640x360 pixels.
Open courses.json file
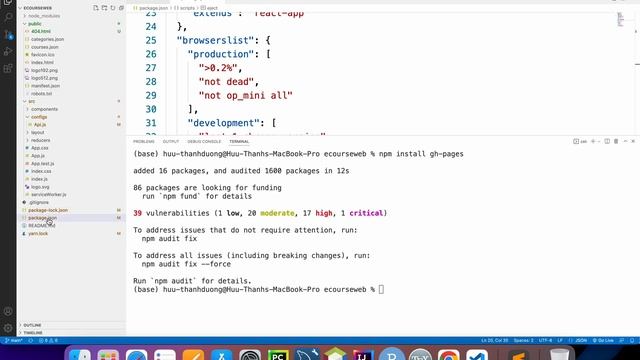44,47
